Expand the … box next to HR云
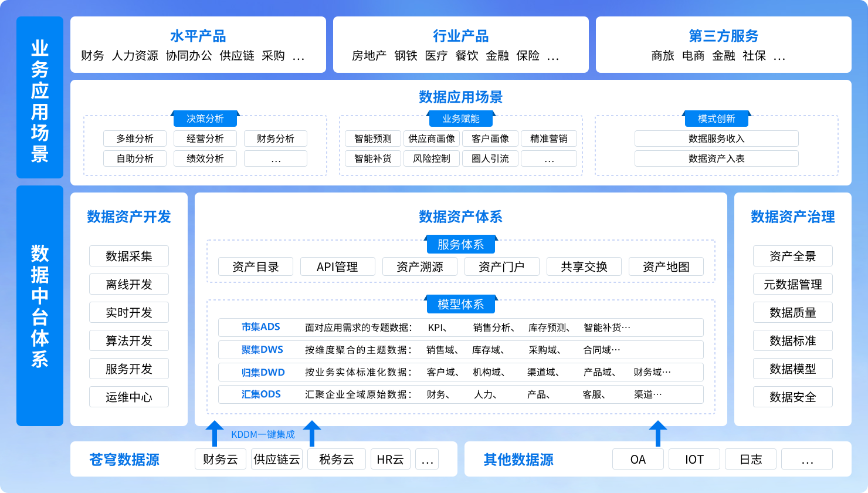 tap(427, 460)
